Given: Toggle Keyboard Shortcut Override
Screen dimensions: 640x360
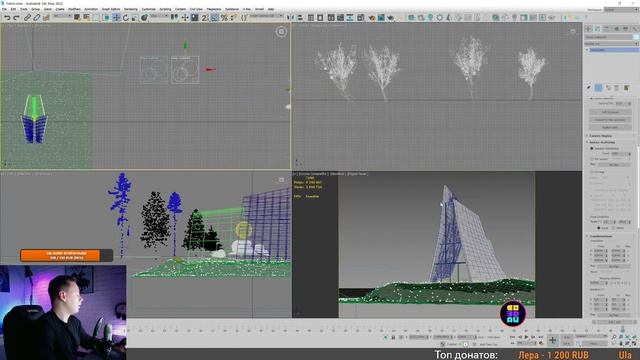Looking at the screenshot, I should click(x=195, y=18).
